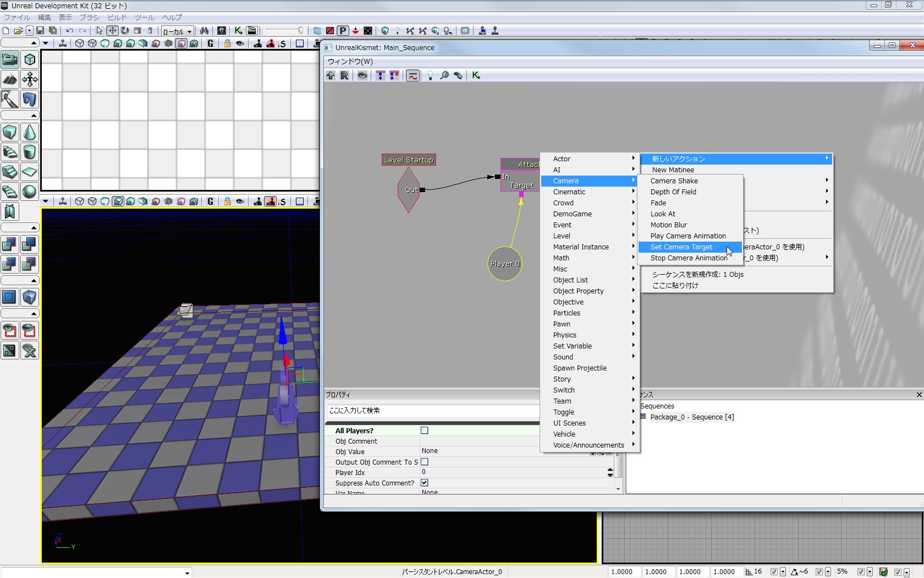
Task: Click the magnifier search icon in Kismet
Action: [x=444, y=75]
